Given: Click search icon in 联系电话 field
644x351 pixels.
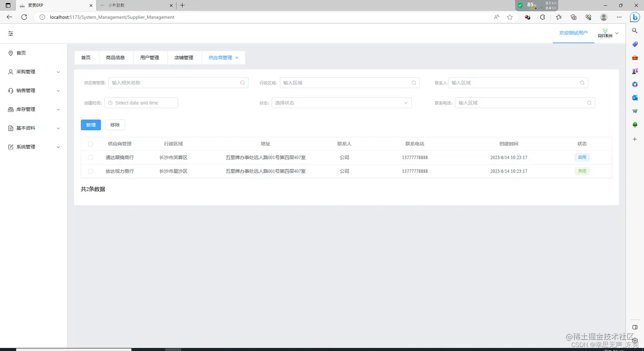Looking at the screenshot, I should pyautogui.click(x=589, y=103).
